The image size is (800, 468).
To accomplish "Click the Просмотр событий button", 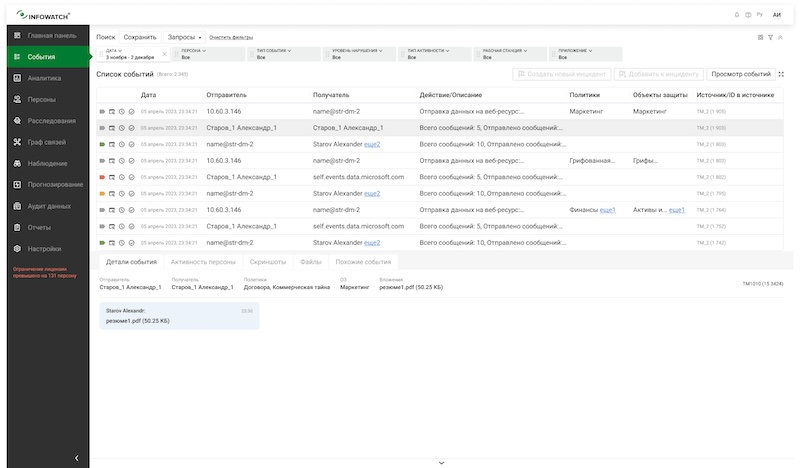I will pos(741,74).
